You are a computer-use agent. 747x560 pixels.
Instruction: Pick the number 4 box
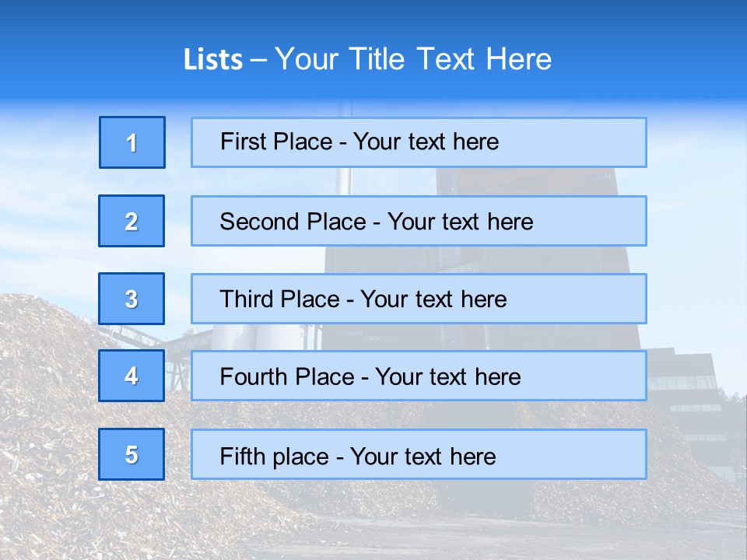[x=132, y=376]
